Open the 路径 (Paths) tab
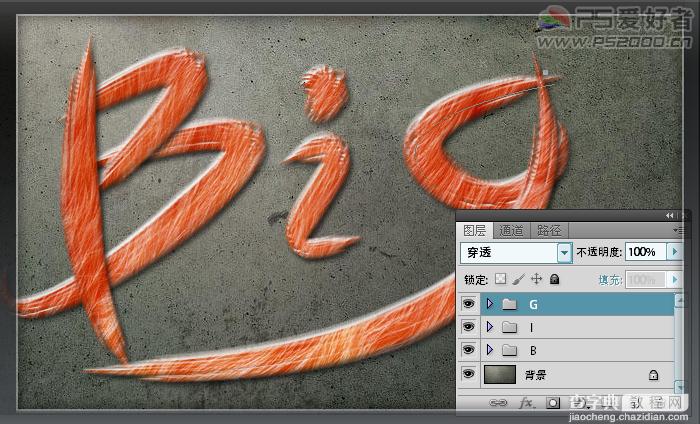 click(549, 231)
